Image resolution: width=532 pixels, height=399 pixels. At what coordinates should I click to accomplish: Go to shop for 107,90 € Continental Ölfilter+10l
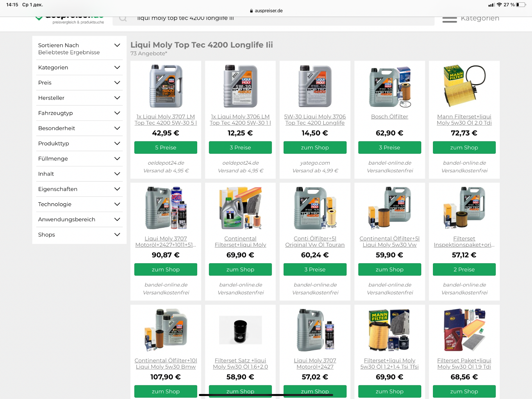pos(166,391)
